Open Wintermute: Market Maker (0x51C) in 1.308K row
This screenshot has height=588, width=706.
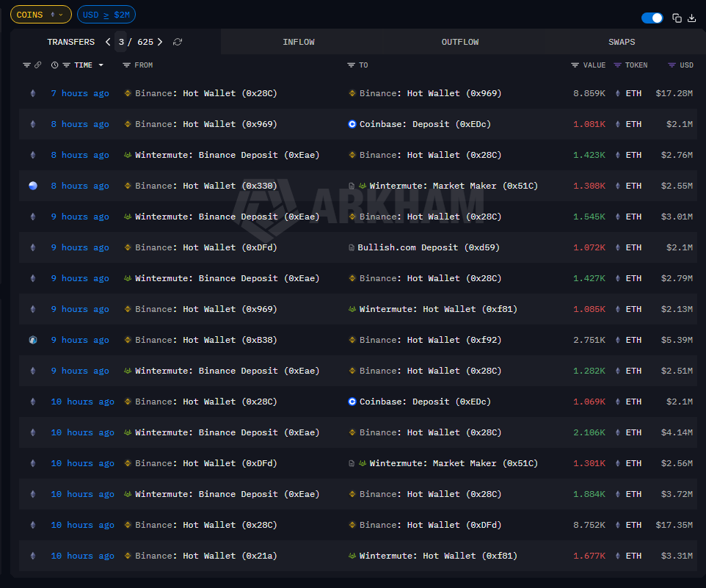click(454, 186)
